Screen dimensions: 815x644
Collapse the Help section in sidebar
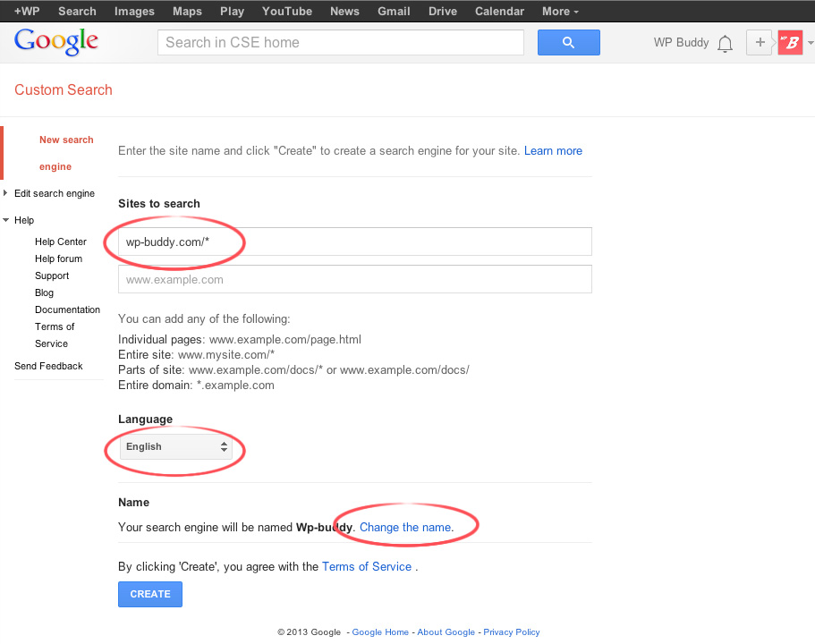pos(23,220)
